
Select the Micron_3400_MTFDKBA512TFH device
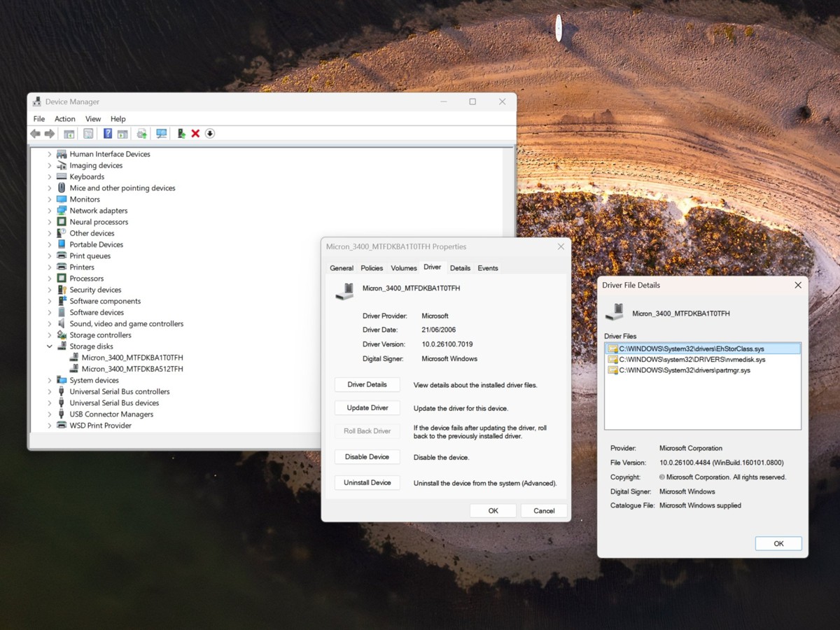click(132, 368)
